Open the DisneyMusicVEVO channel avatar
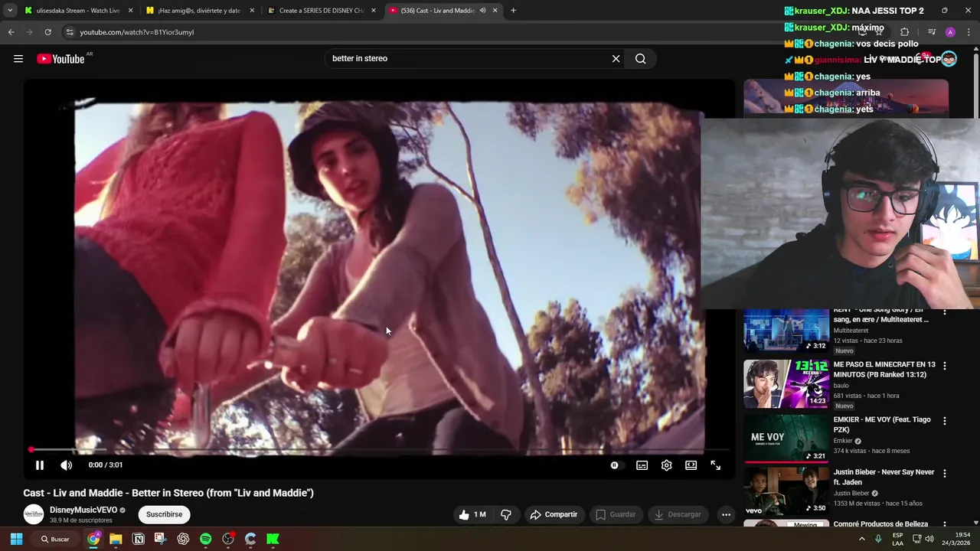Viewport: 980px width, 551px height. [34, 514]
